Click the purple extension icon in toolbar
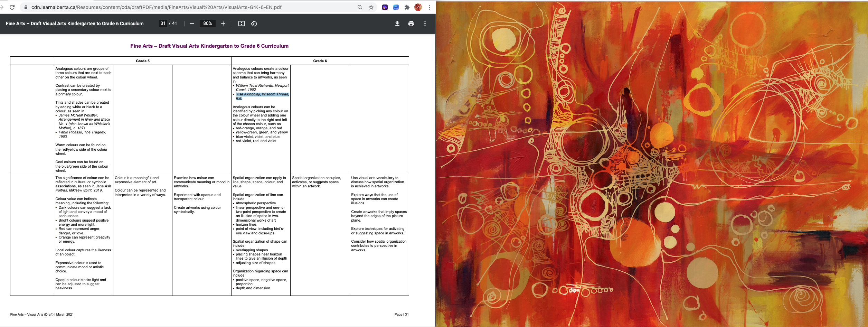Image resolution: width=868 pixels, height=327 pixels. tap(385, 7)
